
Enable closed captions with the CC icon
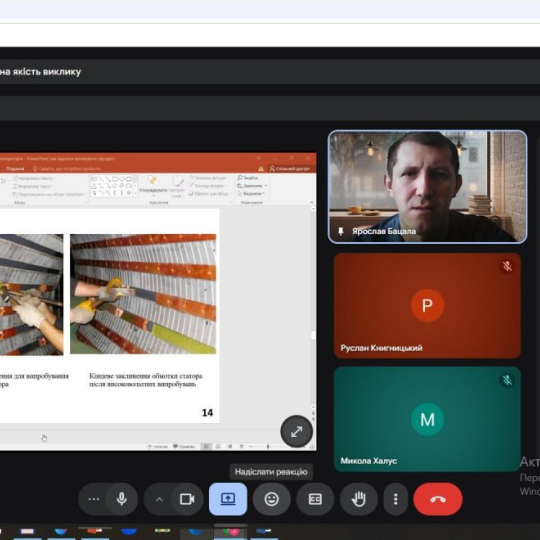(x=315, y=499)
